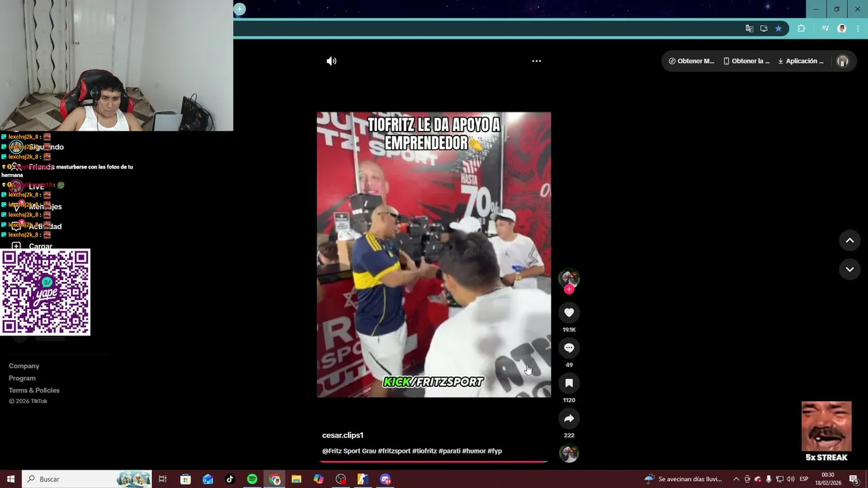Open OBS Studio from taskbar

pos(341,479)
